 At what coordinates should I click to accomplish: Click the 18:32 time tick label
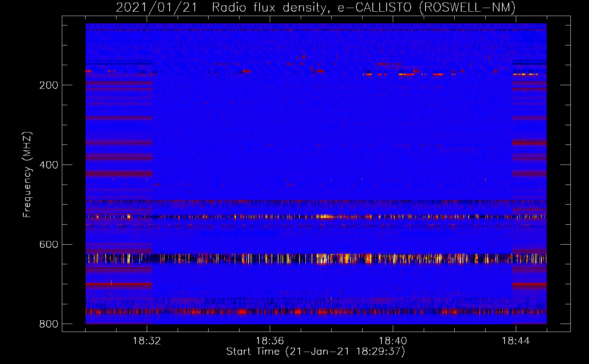point(147,341)
